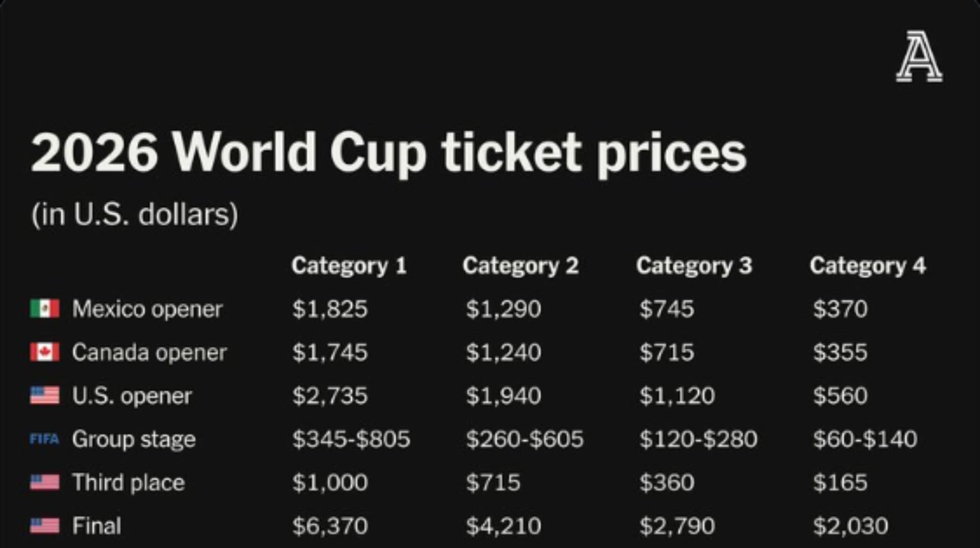
Task: Click the Mexico opener row label
Action: point(148,309)
